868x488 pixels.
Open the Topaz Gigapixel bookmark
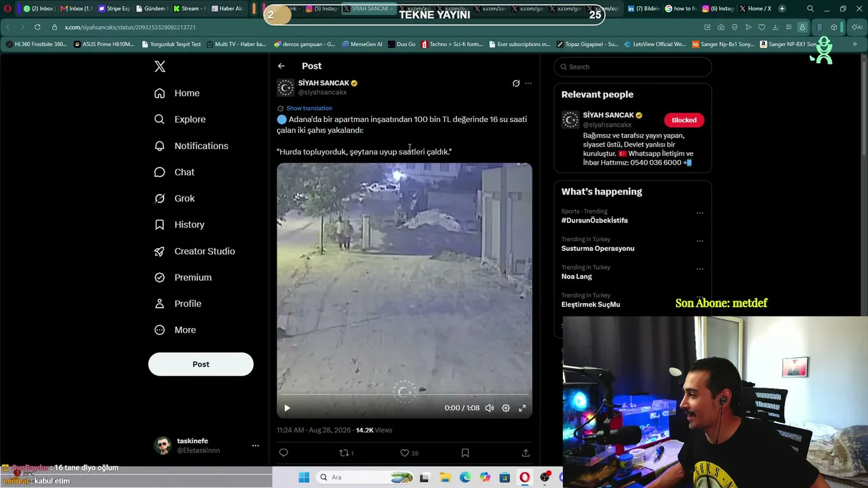click(587, 44)
